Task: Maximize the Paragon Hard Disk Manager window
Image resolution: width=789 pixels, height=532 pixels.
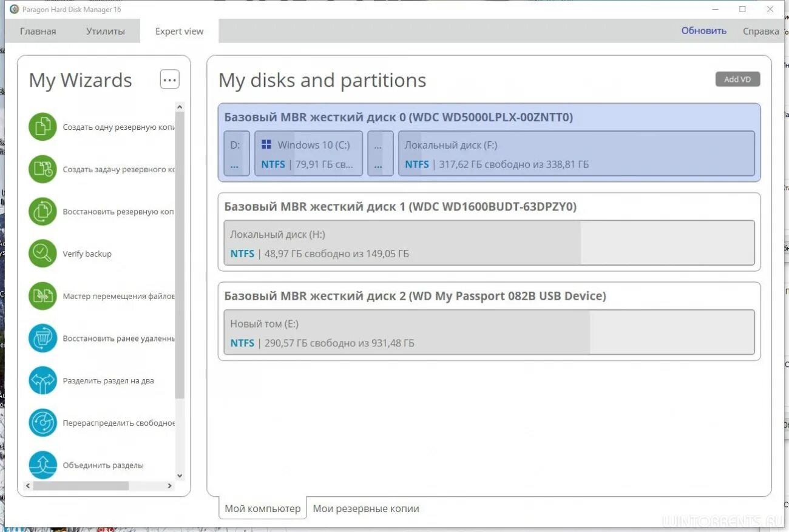Action: tap(742, 9)
